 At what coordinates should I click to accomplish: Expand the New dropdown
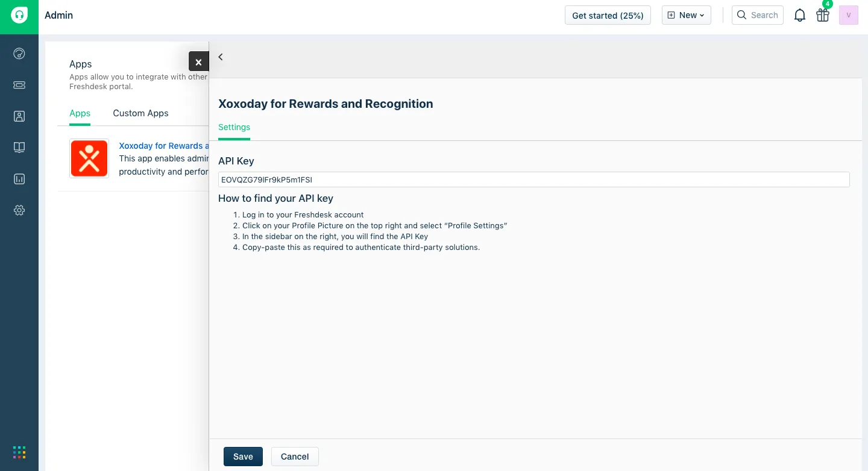click(x=687, y=16)
